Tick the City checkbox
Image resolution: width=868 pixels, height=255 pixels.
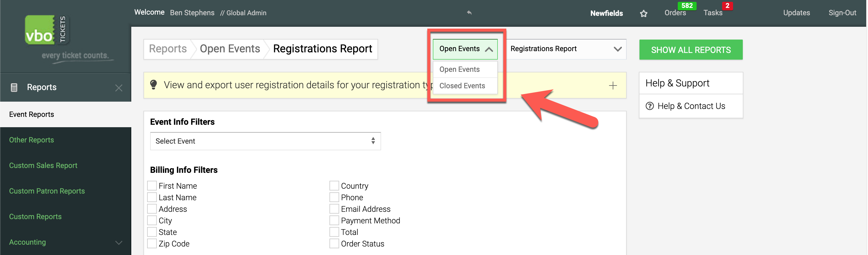152,220
